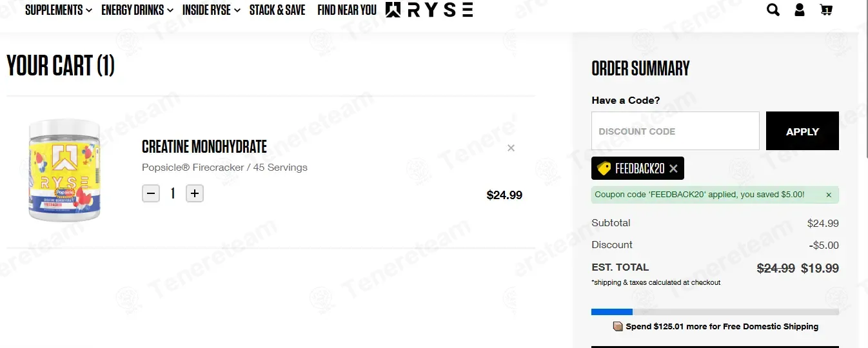This screenshot has height=348, width=868.
Task: Decrease quantity with minus button
Action: click(151, 193)
